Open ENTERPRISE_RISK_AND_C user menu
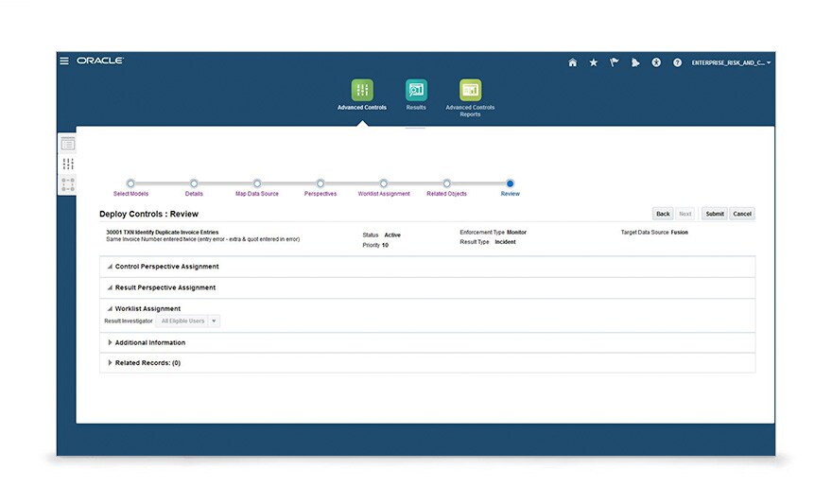This screenshot has height=504, width=832. 731,62
